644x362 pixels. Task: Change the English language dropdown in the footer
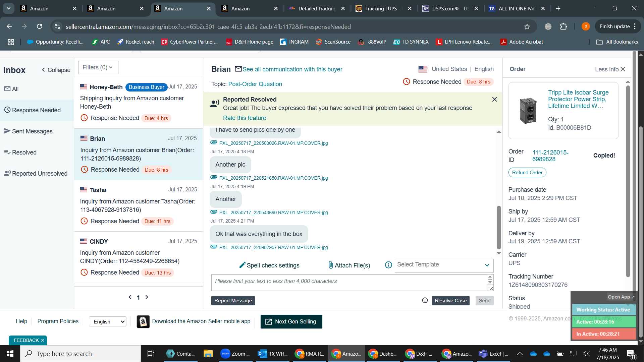pos(108,321)
